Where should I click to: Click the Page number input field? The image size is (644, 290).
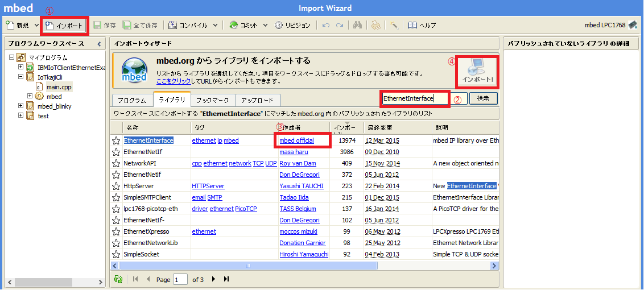[180, 279]
